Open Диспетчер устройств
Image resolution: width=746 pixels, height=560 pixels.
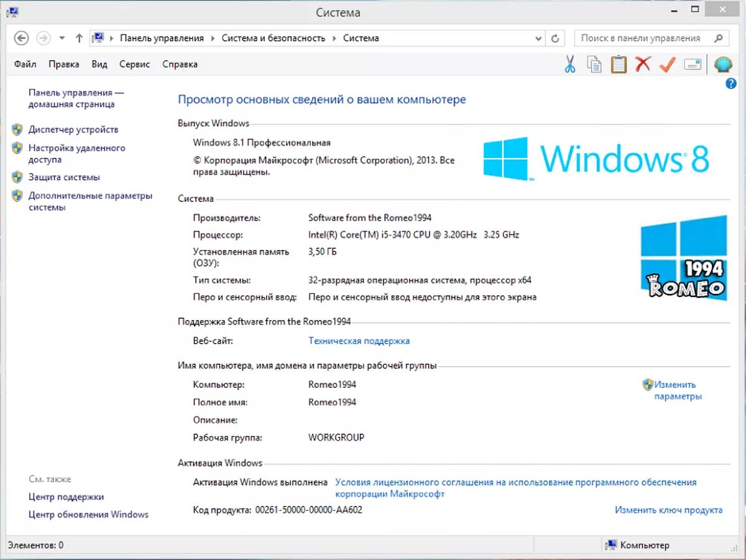[73, 129]
